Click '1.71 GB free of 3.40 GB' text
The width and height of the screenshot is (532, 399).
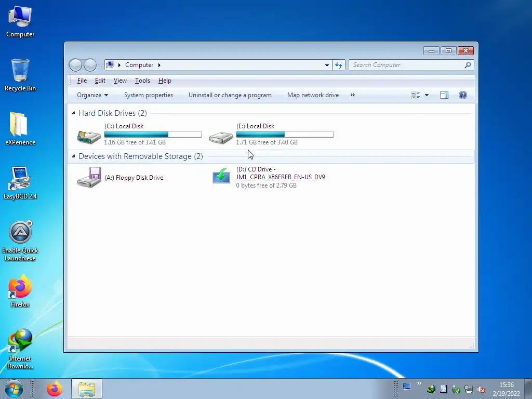[x=267, y=142]
